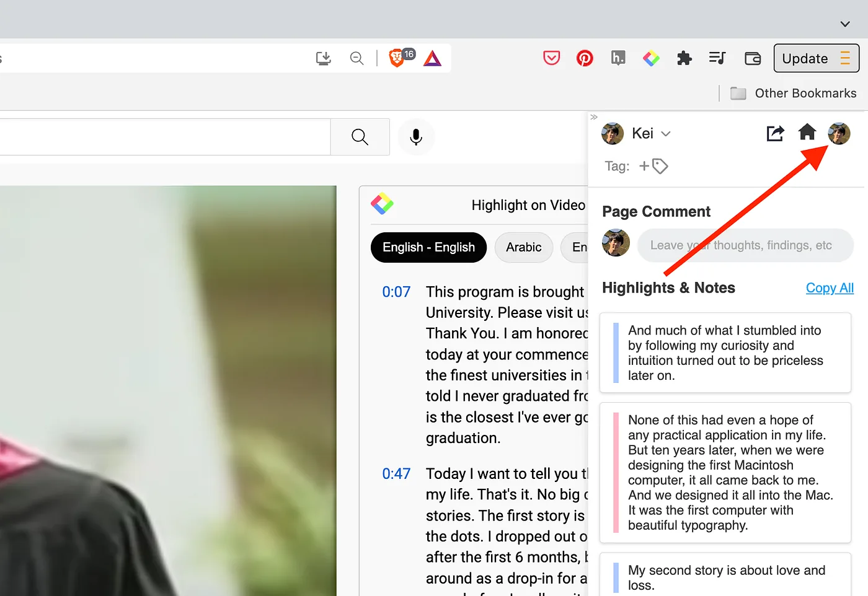
Task: Click the Glasp extension icon in the toolbar
Action: click(651, 58)
